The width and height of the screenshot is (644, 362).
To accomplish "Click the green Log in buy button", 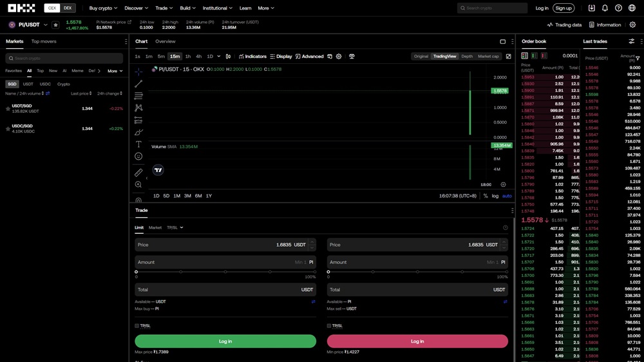I will [225, 341].
